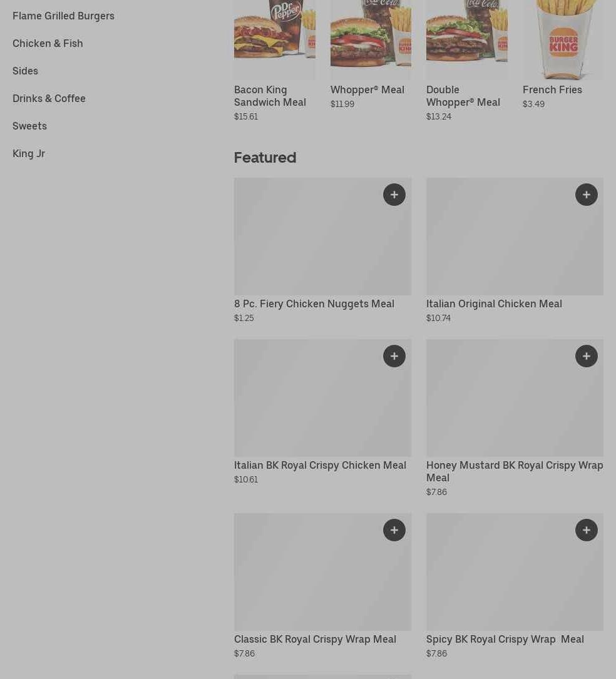
Task: Open Bacon King Sandwich Meal photo
Action: [275, 39]
